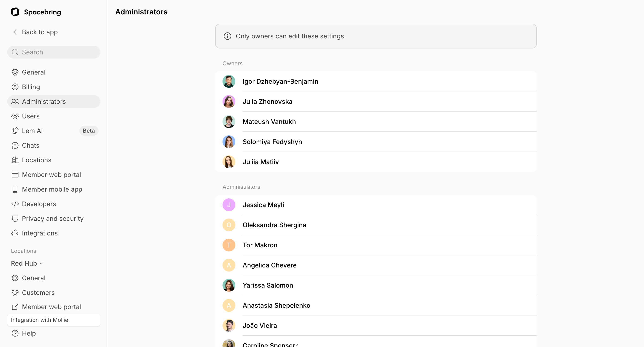Screen dimensions: 644x347
Task: Click Yarissa Salomon's avatar photo
Action: coord(229,285)
